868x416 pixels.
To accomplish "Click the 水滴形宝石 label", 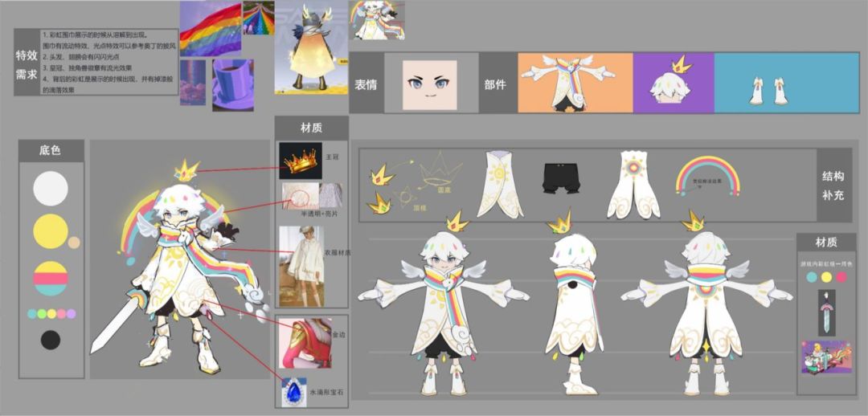I will [x=325, y=392].
